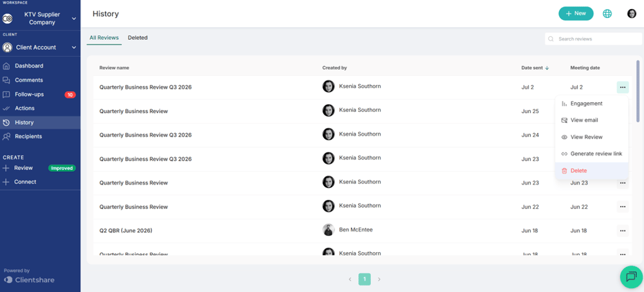Open the Recipients sidebar item
Screen dimensions: 644x292
tap(28, 136)
